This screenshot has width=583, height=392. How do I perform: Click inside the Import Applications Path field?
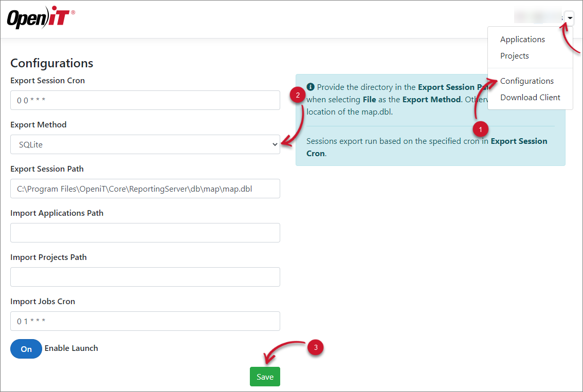[145, 233]
